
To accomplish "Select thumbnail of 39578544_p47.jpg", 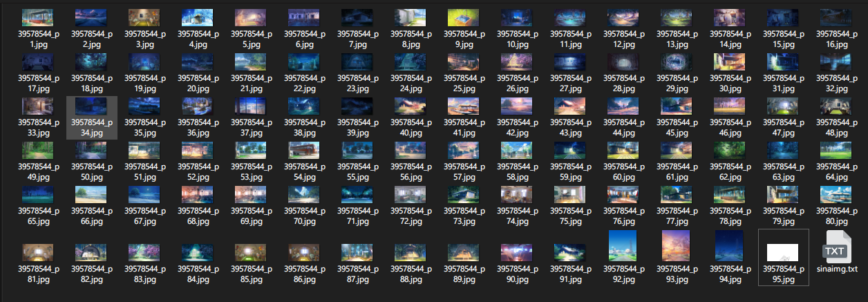I will click(783, 106).
